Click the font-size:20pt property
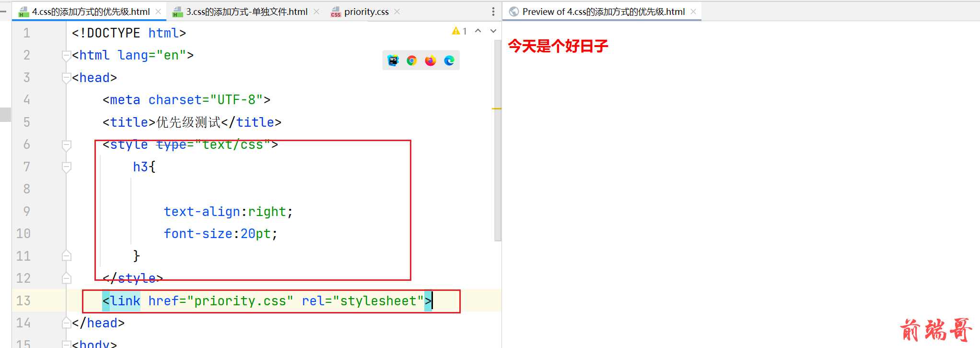 tap(221, 234)
